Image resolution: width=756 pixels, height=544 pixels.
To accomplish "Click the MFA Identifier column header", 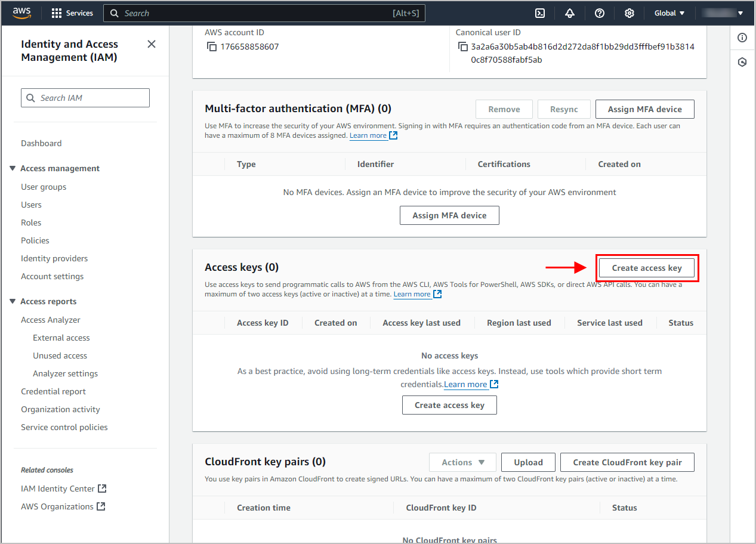I will 375,164.
